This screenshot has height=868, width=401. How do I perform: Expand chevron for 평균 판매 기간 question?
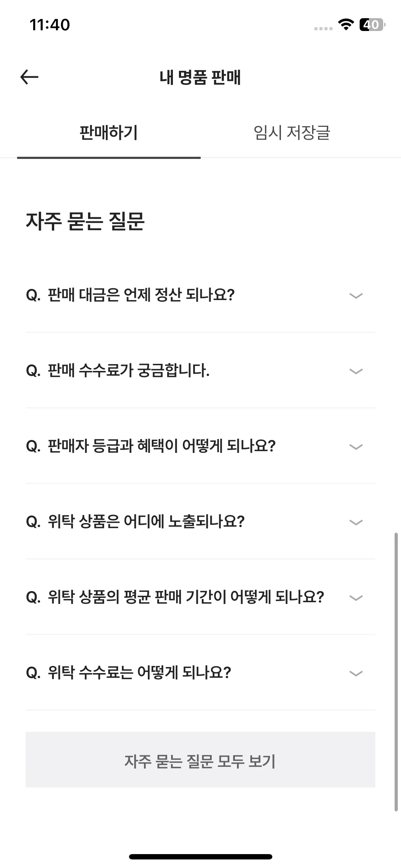coord(356,598)
